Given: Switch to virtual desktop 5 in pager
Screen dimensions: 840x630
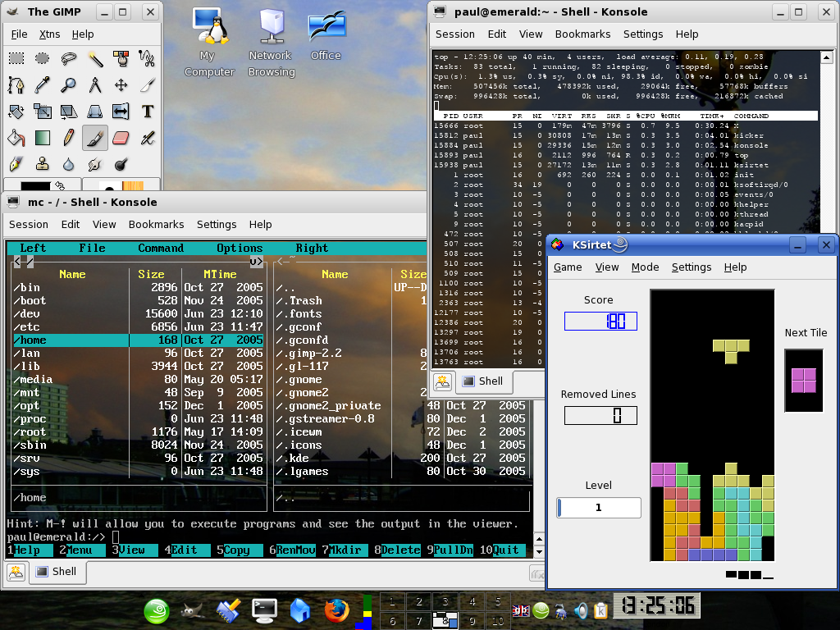Looking at the screenshot, I should coord(498,601).
